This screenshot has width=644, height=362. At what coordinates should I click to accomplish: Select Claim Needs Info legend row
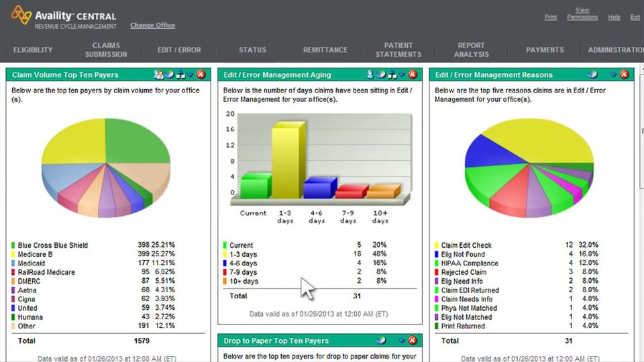(517, 299)
